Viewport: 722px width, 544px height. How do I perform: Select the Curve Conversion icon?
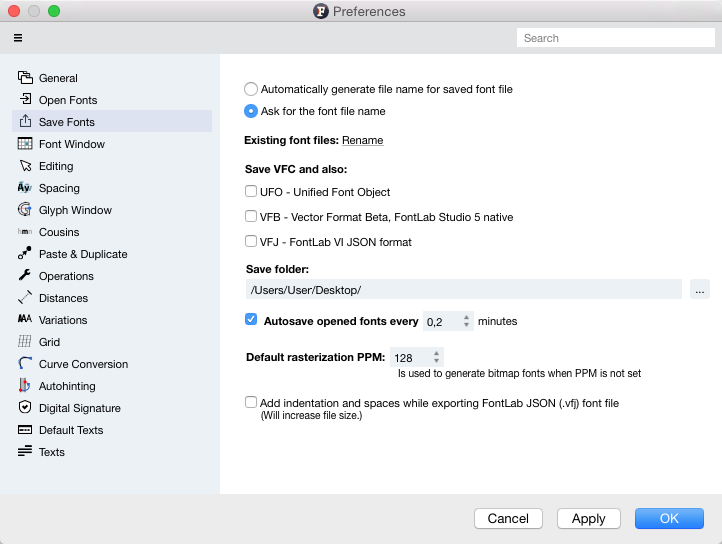24,363
